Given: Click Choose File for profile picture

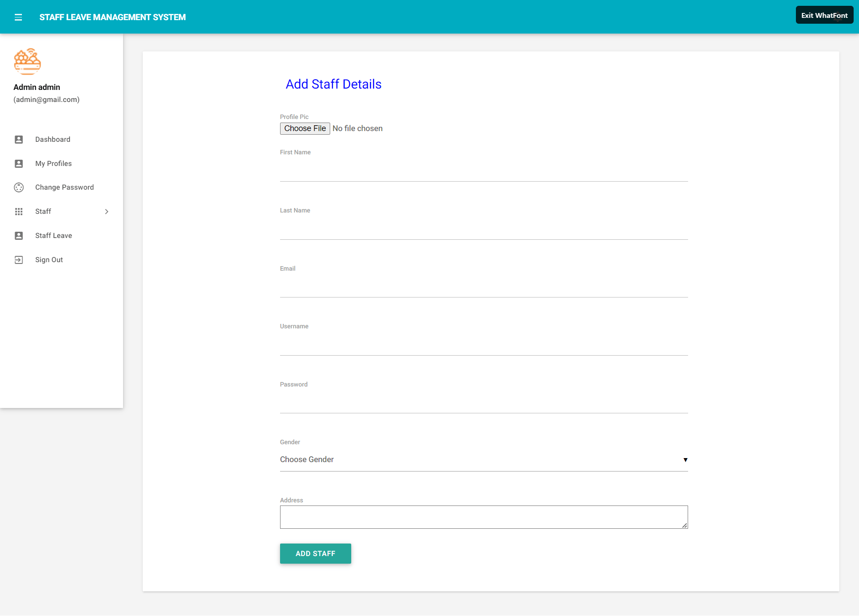Looking at the screenshot, I should (305, 128).
